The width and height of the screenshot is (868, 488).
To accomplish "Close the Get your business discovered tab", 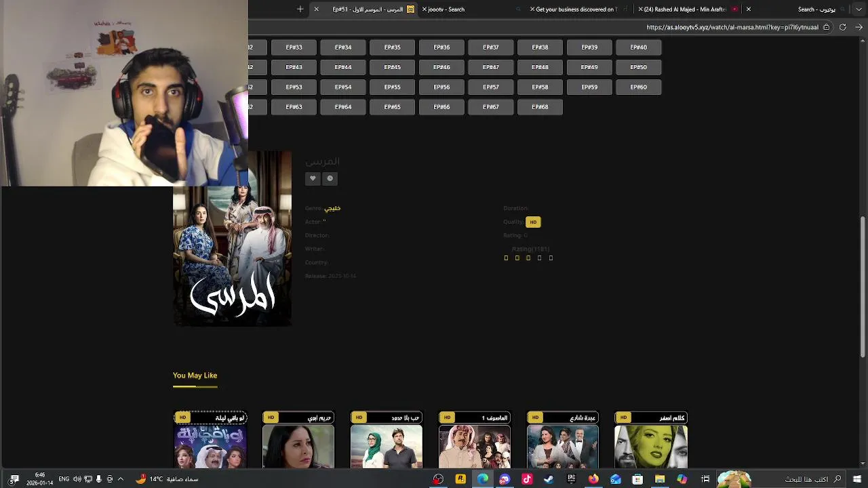I will click(532, 9).
